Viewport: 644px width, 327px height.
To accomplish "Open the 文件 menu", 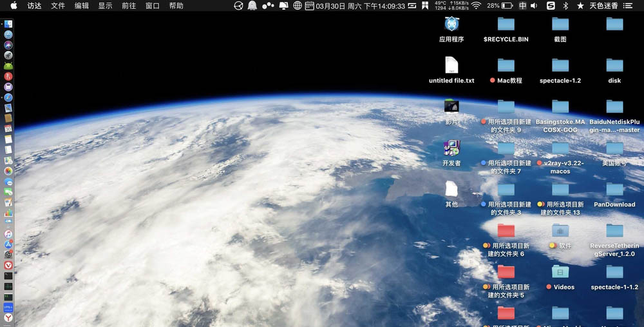I will [58, 6].
